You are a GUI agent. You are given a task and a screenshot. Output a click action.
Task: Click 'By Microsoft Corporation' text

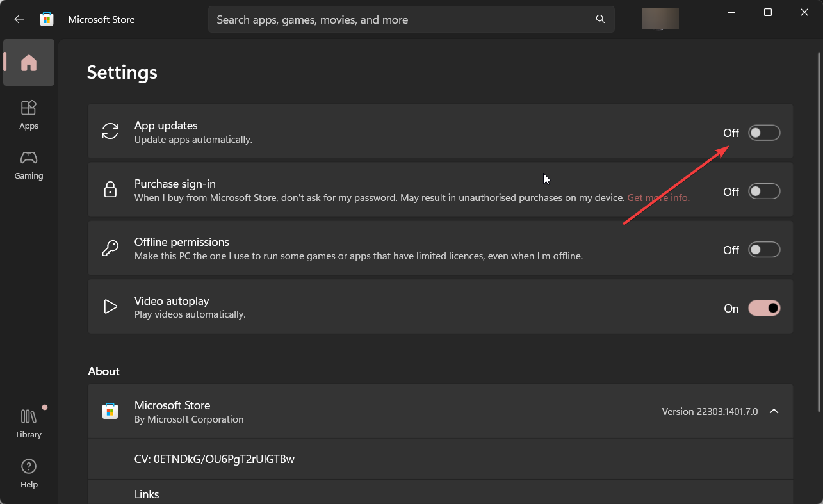point(189,419)
